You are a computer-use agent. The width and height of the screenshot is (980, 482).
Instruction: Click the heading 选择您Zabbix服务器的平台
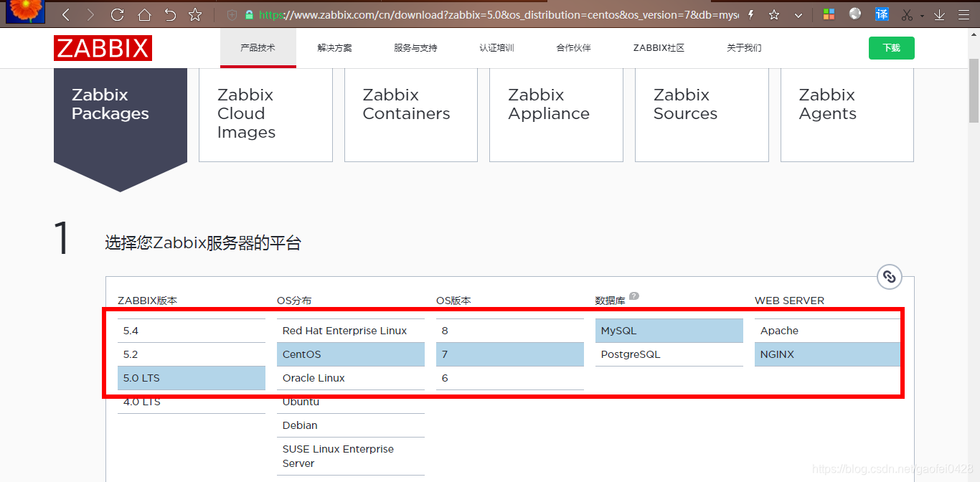(x=203, y=243)
